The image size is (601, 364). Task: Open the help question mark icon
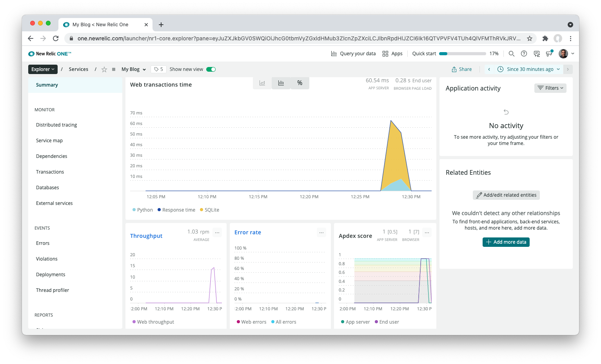coord(524,54)
